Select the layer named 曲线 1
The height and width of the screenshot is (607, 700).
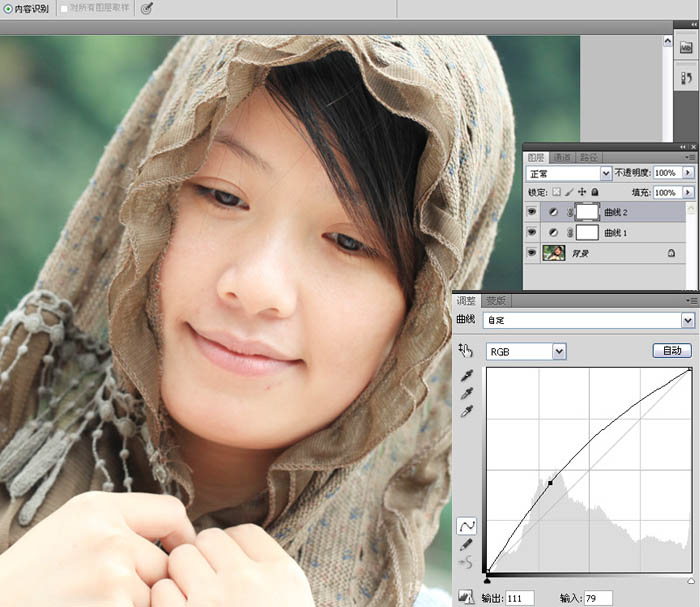605,233
